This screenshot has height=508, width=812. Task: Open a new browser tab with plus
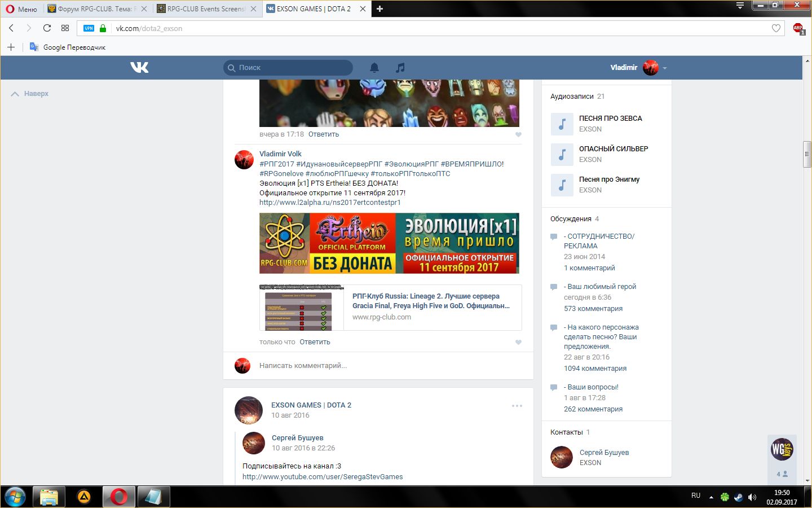(x=379, y=9)
